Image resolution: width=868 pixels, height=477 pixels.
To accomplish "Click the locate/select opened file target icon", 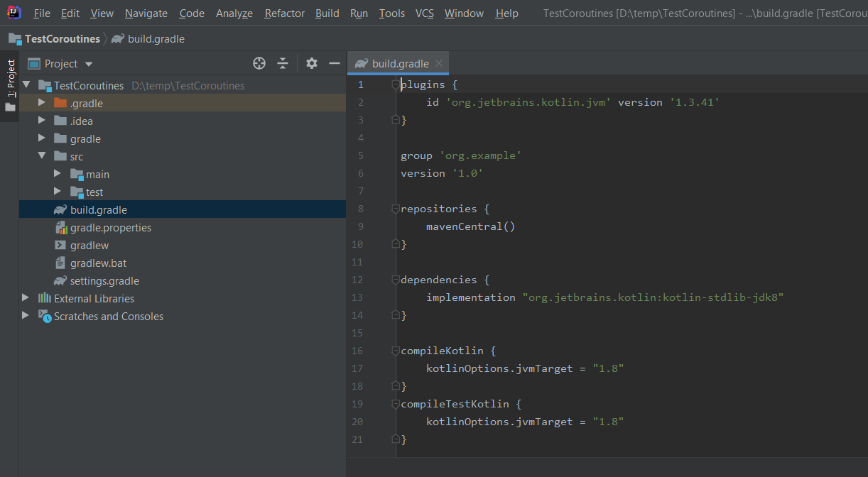I will coord(259,63).
